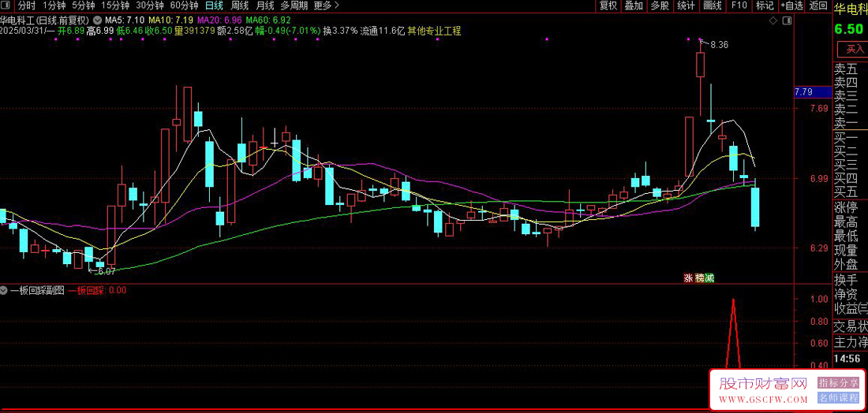Toggle 复权 price adjustment
This screenshot has width=868, height=413.
608,6
